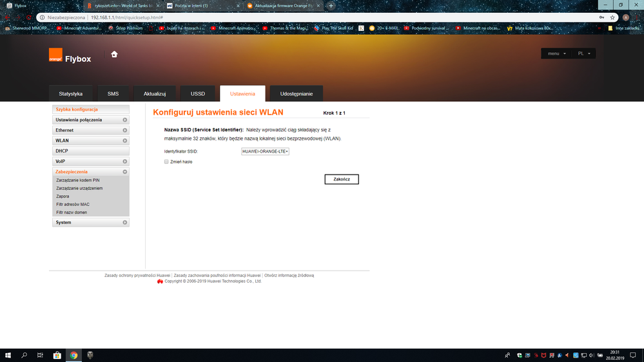644x362 pixels.
Task: Collapse the Zabezpieczenia sidebar section
Action: tap(91, 171)
